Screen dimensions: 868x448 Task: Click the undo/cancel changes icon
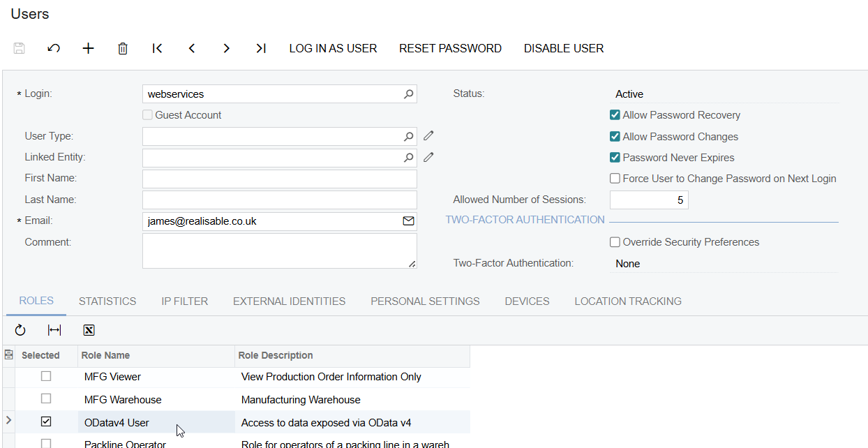(x=54, y=48)
